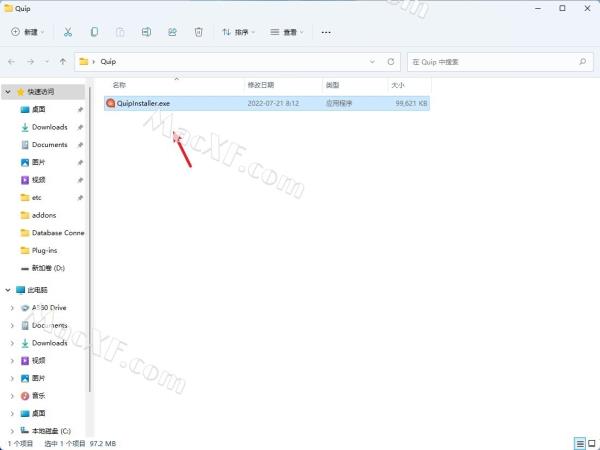Open pinned Downloads under Quick access
This screenshot has width=600, height=450.
pos(50,127)
